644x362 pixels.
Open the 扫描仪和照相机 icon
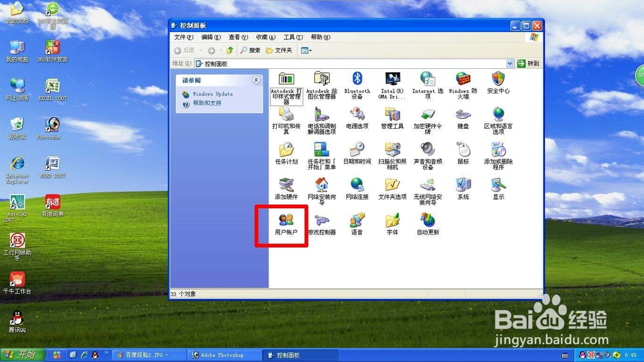392,156
